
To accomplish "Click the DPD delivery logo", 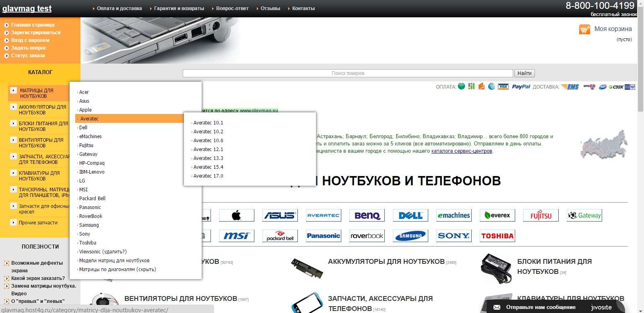I will tap(589, 87).
